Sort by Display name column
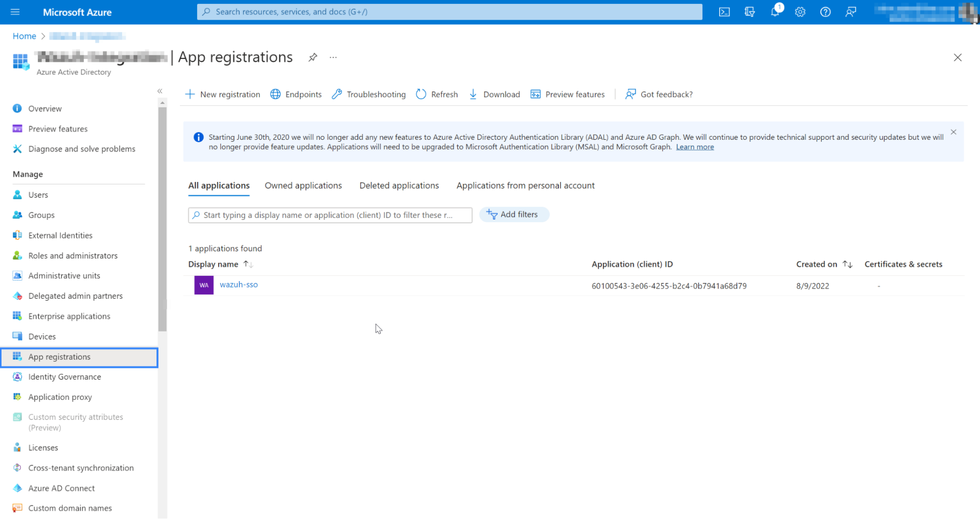This screenshot has width=980, height=519. point(221,264)
